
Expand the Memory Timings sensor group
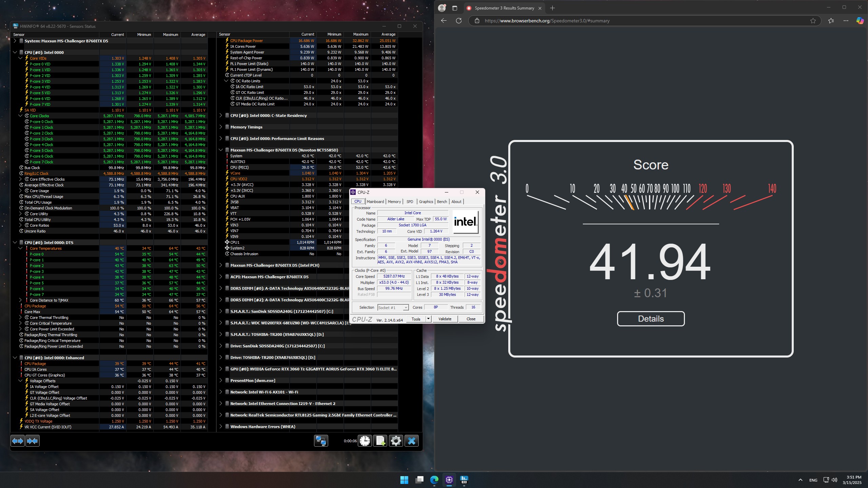pyautogui.click(x=221, y=127)
